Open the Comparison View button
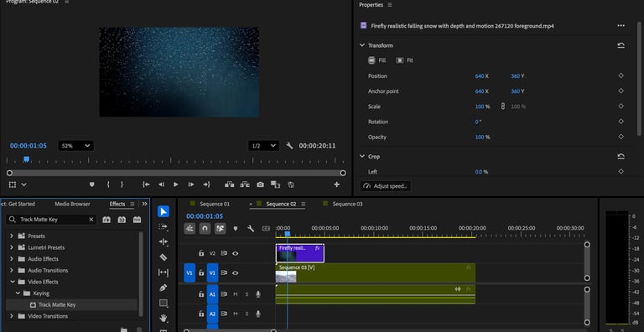Viewport: 644px width, 332px height. click(275, 185)
